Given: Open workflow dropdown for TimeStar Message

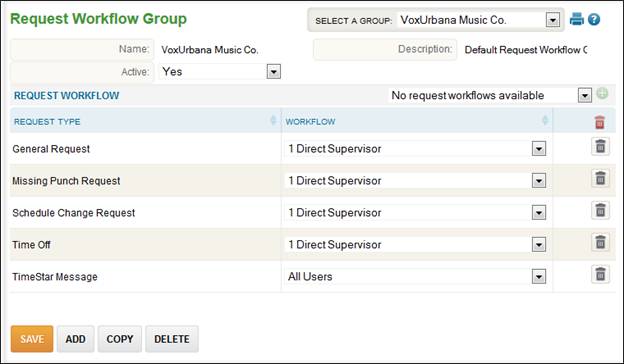Looking at the screenshot, I should [539, 277].
